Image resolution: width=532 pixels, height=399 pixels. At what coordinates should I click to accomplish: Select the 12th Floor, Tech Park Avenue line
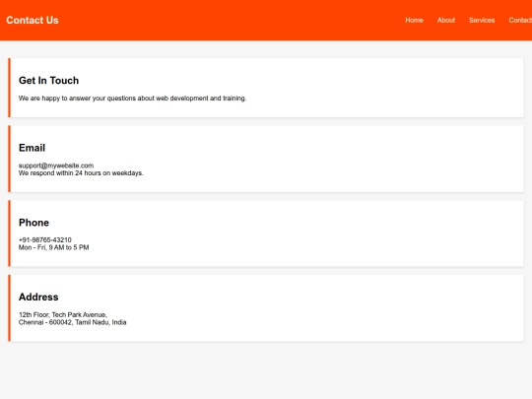click(x=63, y=315)
